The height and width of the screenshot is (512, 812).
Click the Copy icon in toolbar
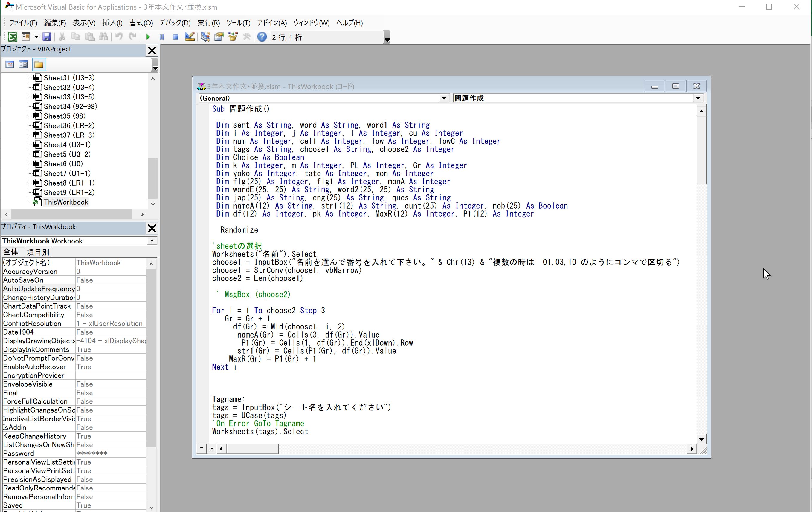(x=76, y=37)
